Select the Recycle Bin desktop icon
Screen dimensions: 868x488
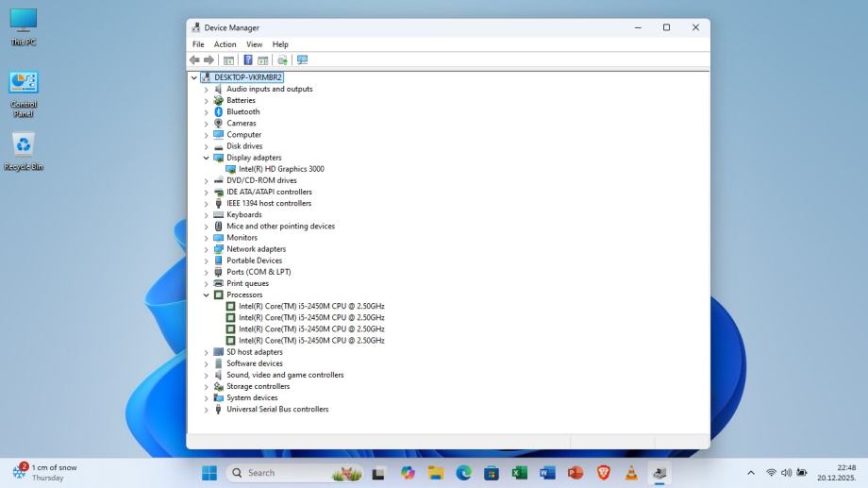(24, 152)
